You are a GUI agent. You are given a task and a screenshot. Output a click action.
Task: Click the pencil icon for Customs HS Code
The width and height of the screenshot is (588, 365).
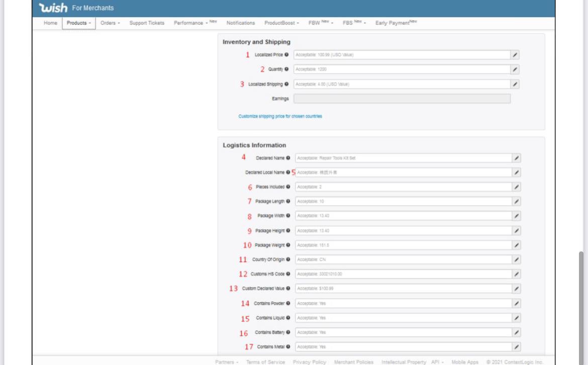[x=516, y=274]
